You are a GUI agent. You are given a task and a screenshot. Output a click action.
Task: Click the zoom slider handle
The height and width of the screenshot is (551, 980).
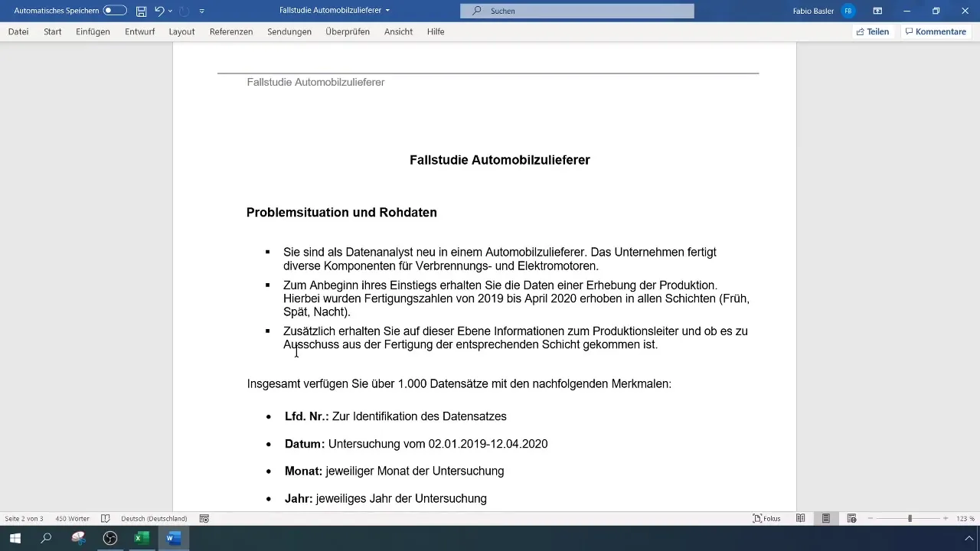tap(910, 518)
